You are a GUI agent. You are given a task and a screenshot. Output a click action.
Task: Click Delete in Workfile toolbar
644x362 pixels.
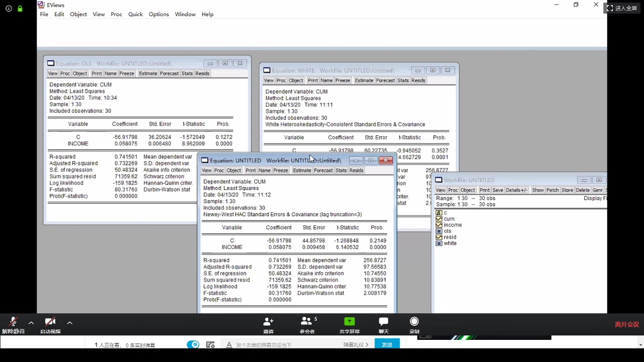[x=583, y=190]
